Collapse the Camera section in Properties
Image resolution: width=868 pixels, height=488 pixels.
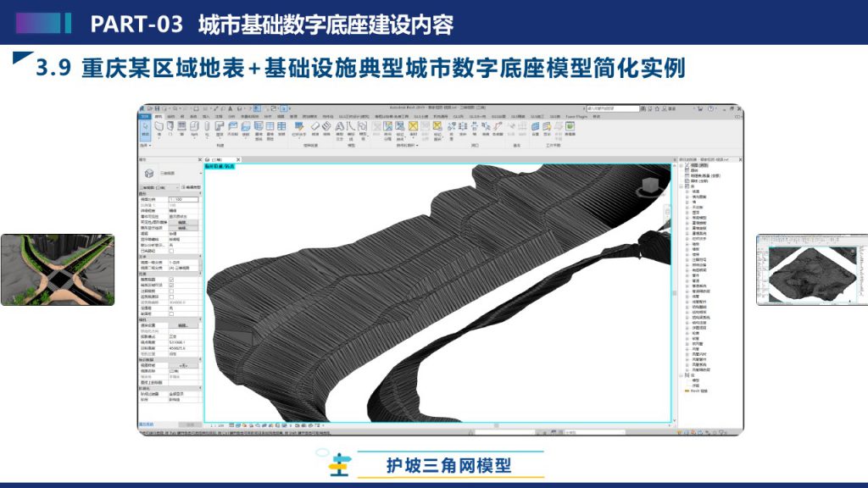pyautogui.click(x=200, y=319)
